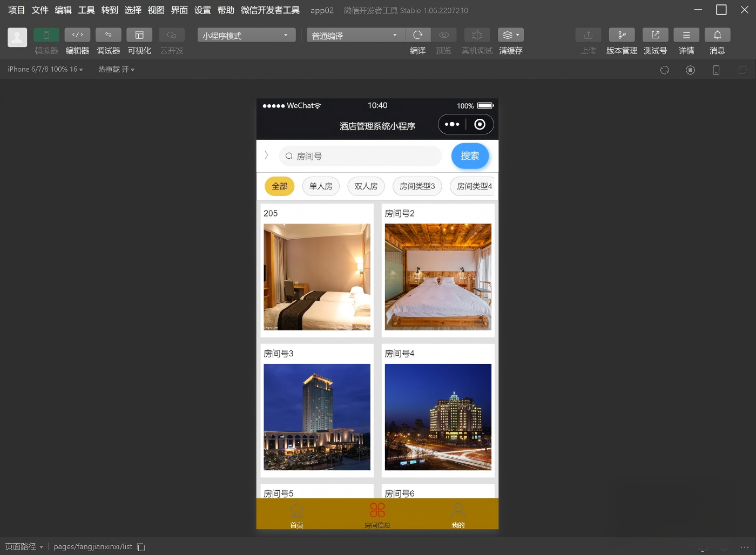Select the 双人房 category filter

click(366, 186)
